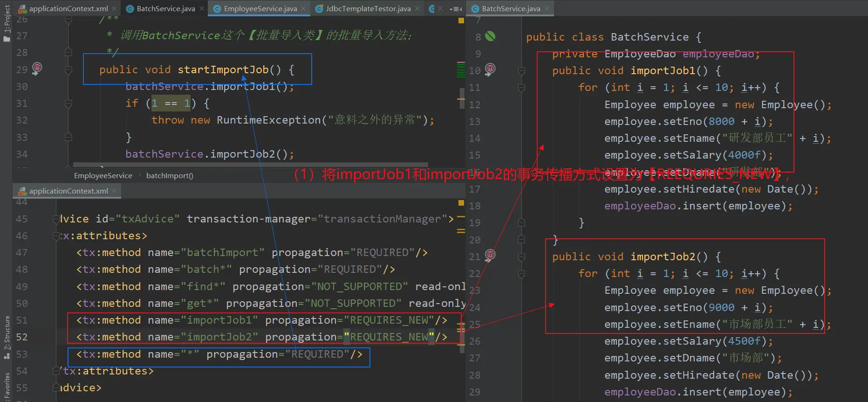Screen dimensions: 868x402
Task: Fold the tx:attributes XML block
Action: tap(56, 236)
